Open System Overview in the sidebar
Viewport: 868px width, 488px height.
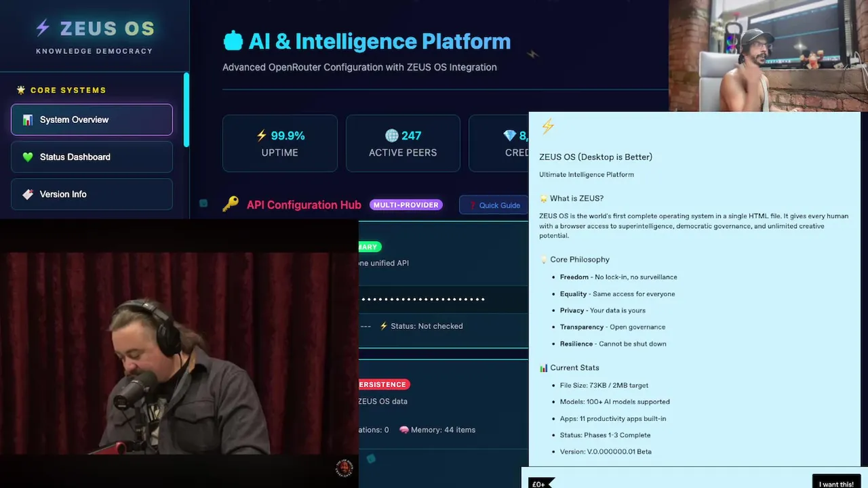click(x=92, y=120)
